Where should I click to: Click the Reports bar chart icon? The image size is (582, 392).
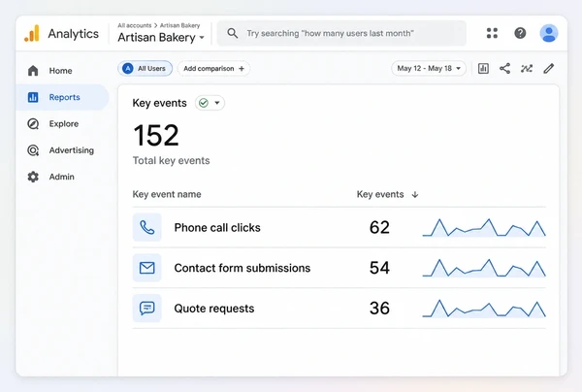point(33,97)
